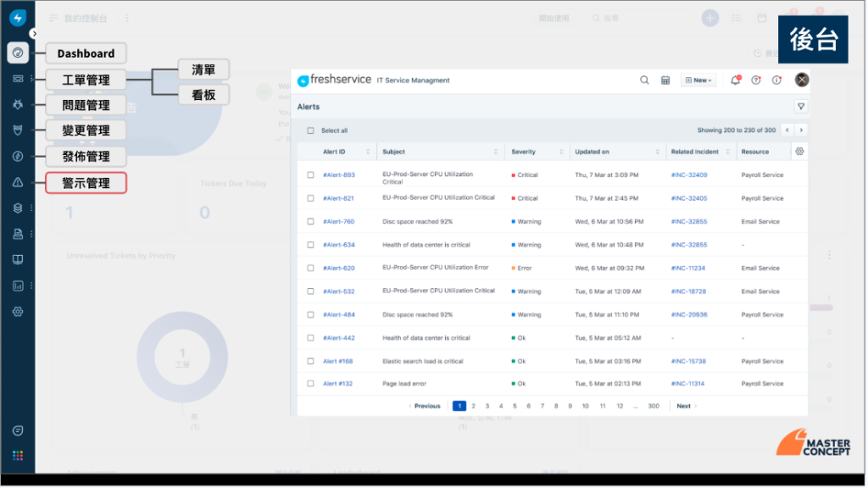Viewport: 868px width, 488px height.
Task: Click the search magnifier in the Freshservice header
Action: pyautogui.click(x=645, y=80)
